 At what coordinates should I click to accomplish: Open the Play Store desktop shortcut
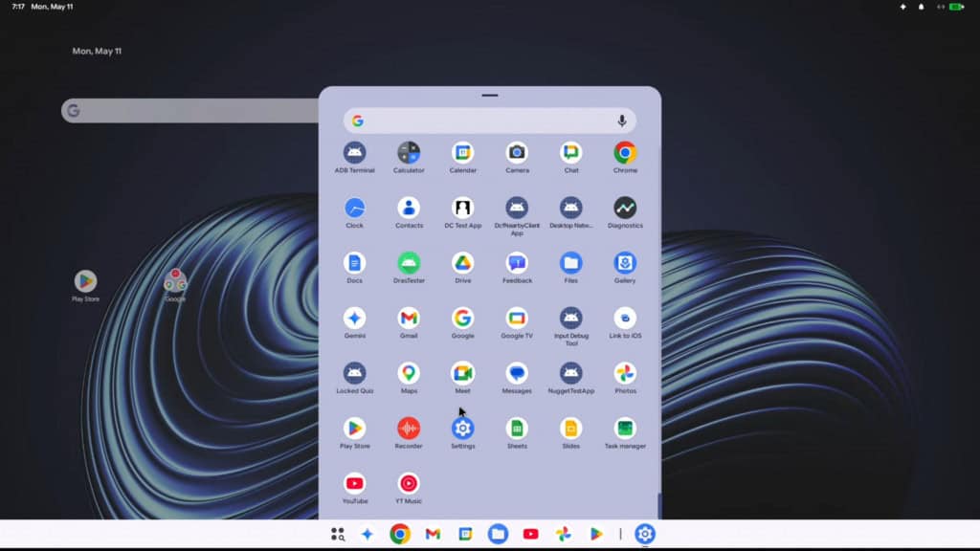pos(85,281)
